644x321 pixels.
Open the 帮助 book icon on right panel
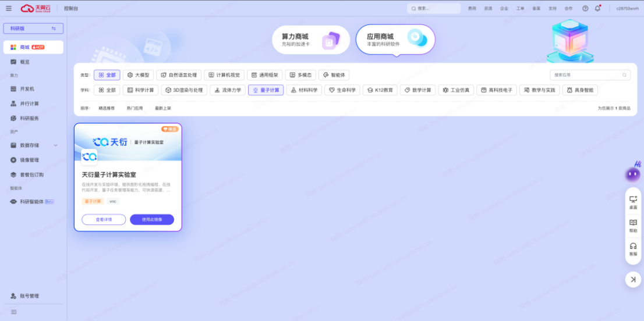click(x=633, y=225)
